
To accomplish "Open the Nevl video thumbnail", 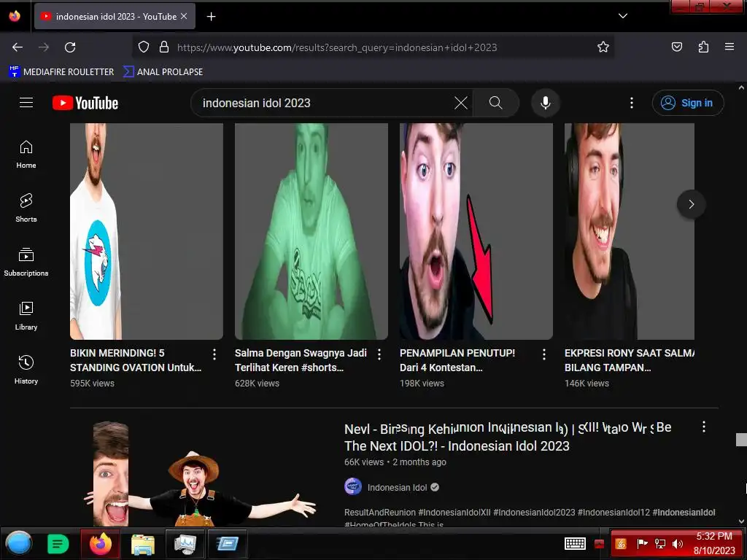I will pyautogui.click(x=201, y=472).
